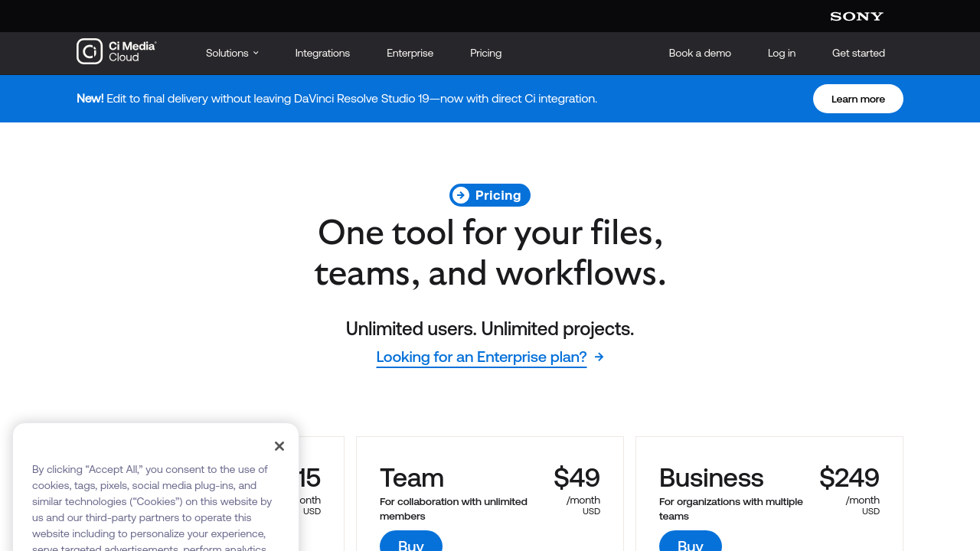Close the cookie consent popup
Viewport: 980px width, 551px height.
pos(279,446)
